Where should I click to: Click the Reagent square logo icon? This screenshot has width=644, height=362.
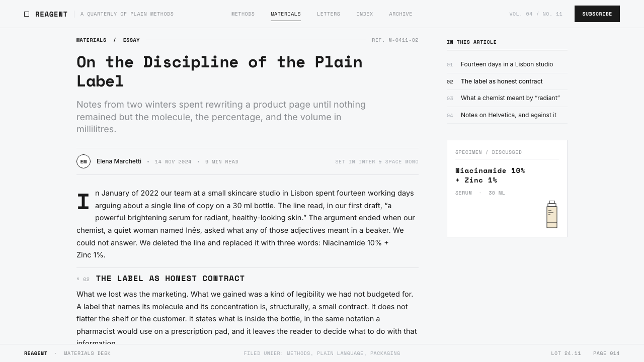tap(27, 14)
